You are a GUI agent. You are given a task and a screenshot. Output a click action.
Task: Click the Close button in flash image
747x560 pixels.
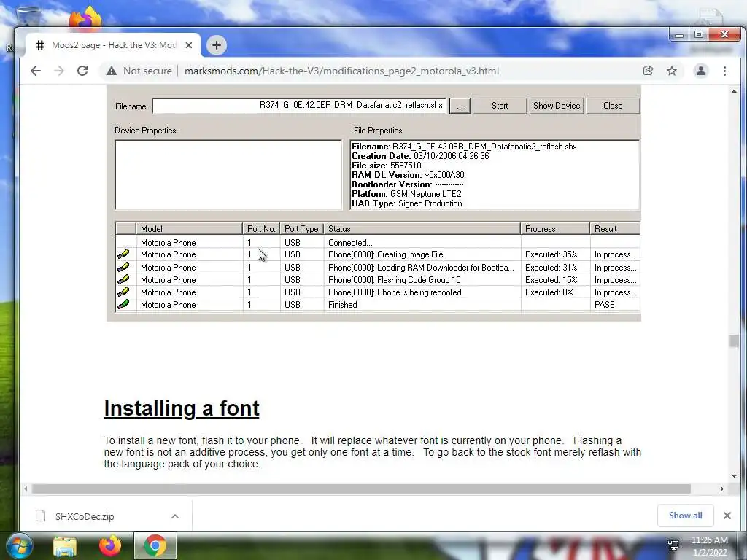click(x=613, y=106)
